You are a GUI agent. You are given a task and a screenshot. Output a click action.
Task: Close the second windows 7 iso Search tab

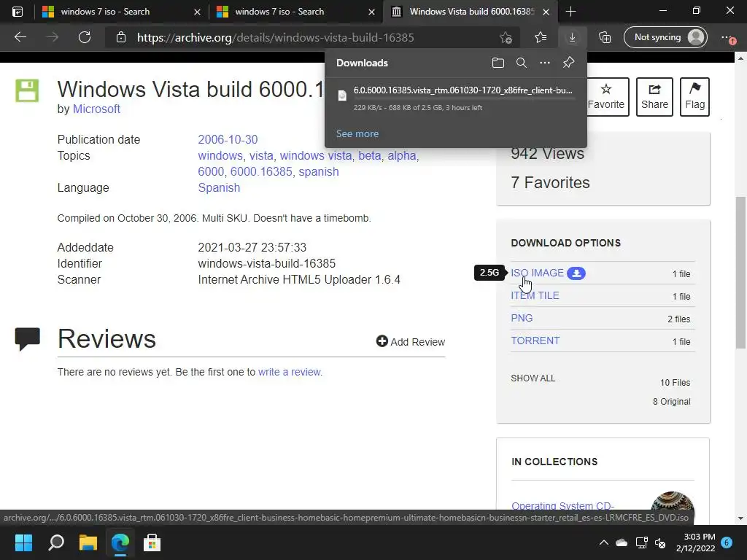pos(371,12)
